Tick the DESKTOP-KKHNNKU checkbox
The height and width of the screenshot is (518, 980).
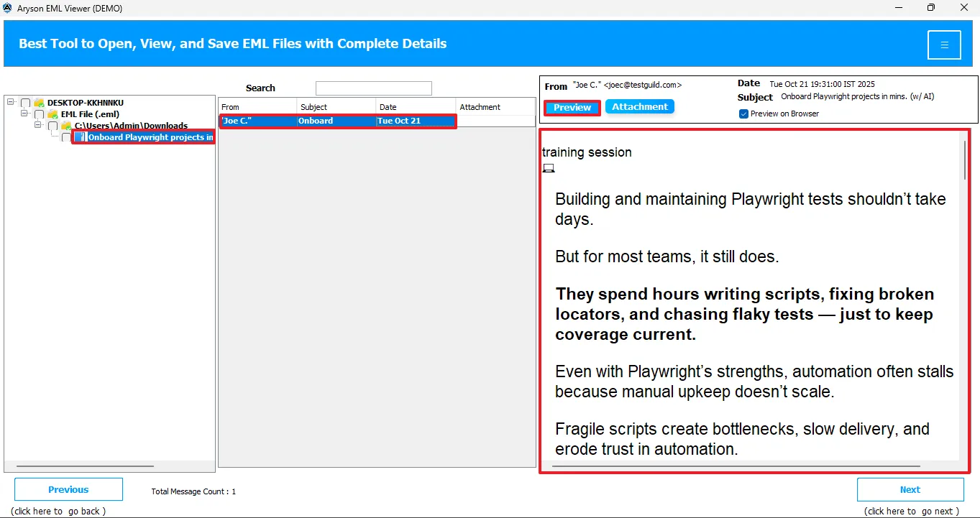coord(26,103)
